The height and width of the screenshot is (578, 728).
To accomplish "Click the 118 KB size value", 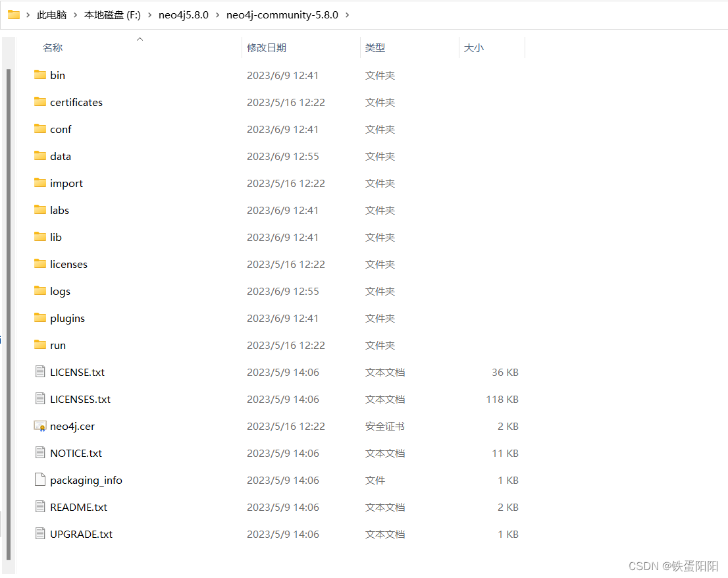I will click(502, 399).
